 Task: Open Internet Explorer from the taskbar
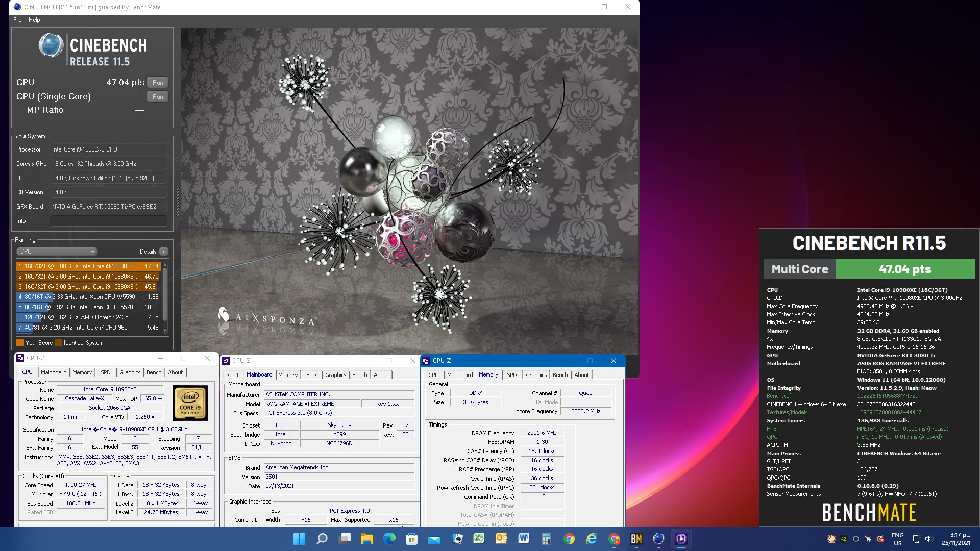591,539
